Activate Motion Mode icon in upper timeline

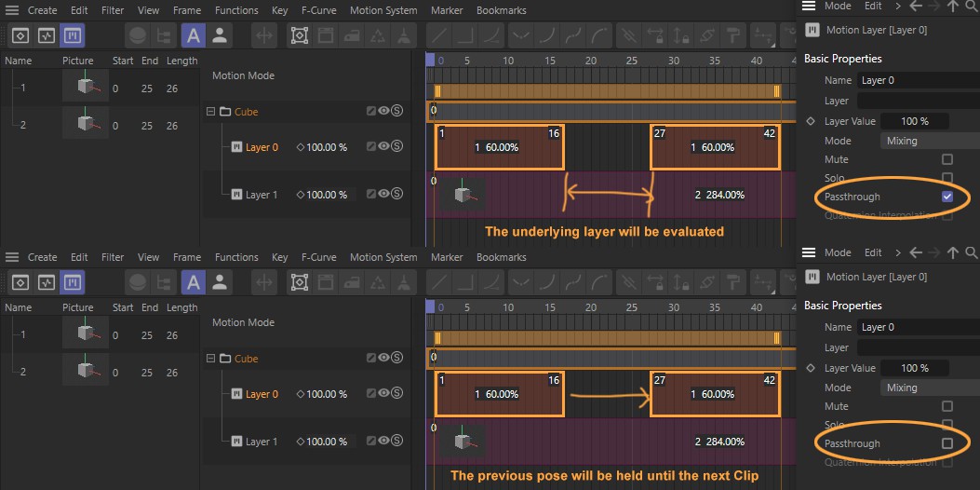tap(73, 35)
